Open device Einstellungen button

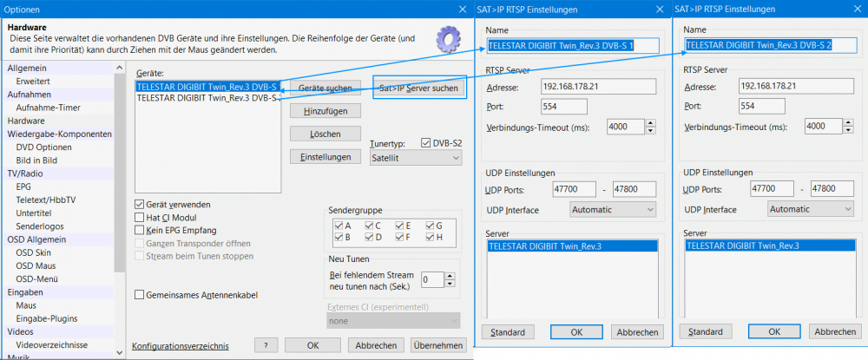click(325, 157)
